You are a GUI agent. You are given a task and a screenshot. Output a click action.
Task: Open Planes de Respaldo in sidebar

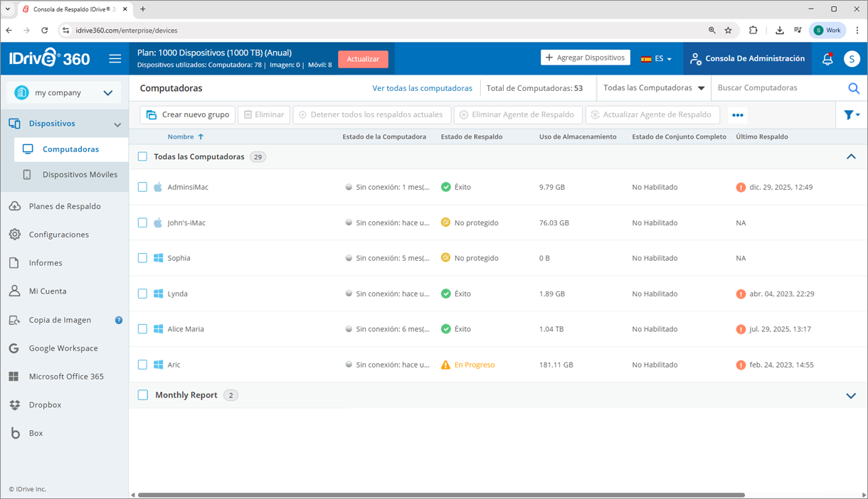[x=64, y=206]
